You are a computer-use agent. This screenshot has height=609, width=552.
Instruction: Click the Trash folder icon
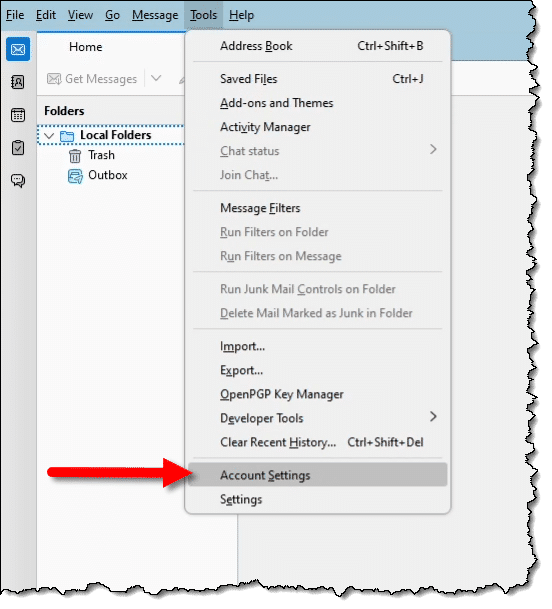tap(75, 156)
